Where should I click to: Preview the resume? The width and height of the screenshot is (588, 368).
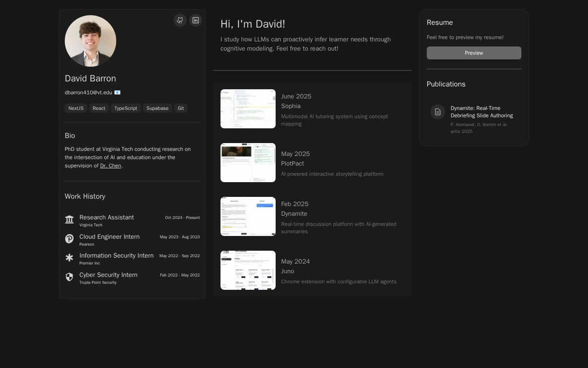tap(474, 53)
